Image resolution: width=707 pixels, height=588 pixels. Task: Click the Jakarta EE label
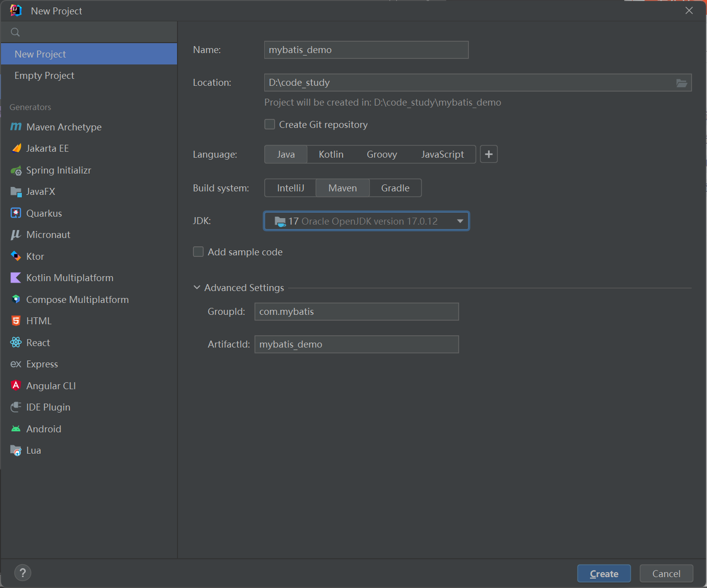[x=48, y=148]
